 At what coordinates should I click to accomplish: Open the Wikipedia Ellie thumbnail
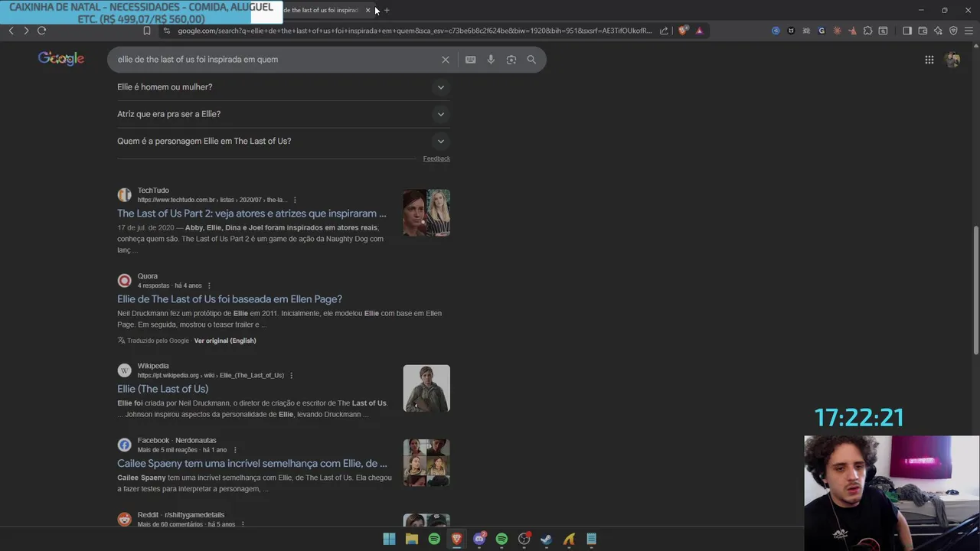click(426, 389)
